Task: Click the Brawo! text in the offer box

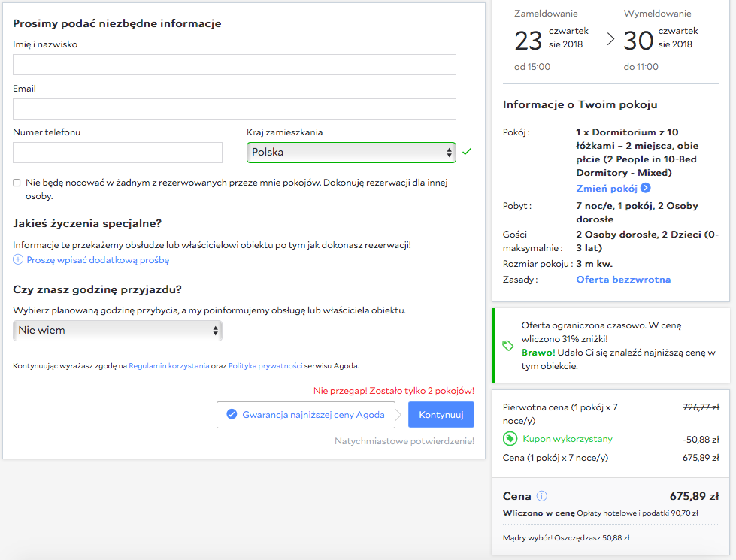Action: pos(538,353)
